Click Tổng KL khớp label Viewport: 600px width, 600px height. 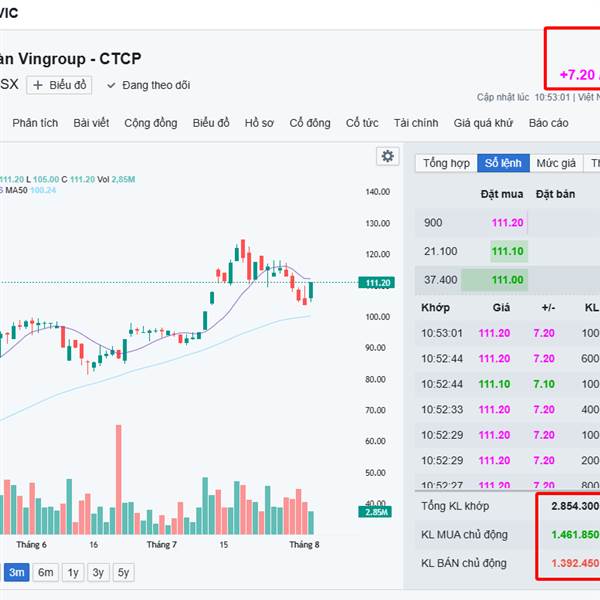click(455, 506)
